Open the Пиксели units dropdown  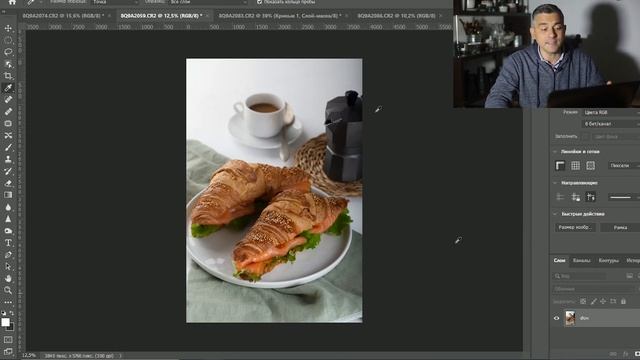(623, 165)
